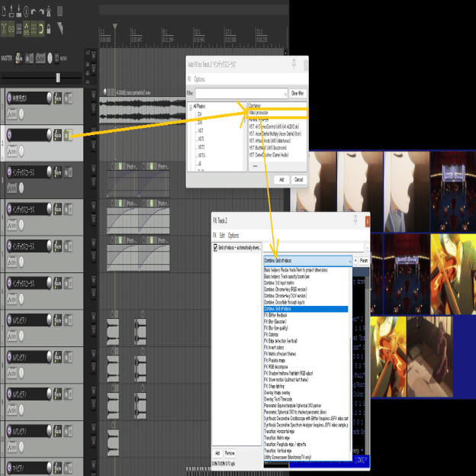
Task: Select the JS plugin category
Action: (x=199, y=163)
